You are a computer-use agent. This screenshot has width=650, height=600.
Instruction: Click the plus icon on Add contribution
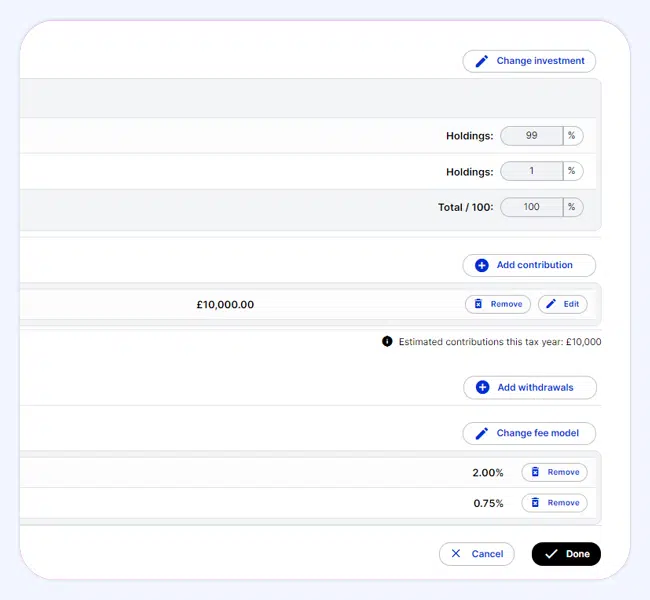482,265
